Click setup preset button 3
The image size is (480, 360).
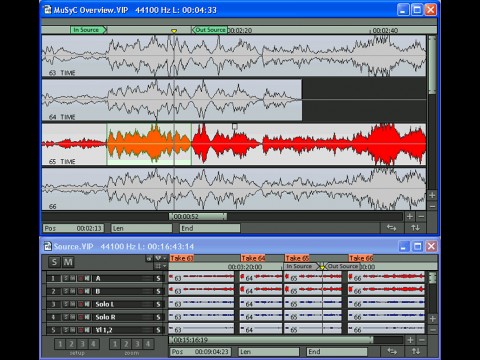[82, 344]
